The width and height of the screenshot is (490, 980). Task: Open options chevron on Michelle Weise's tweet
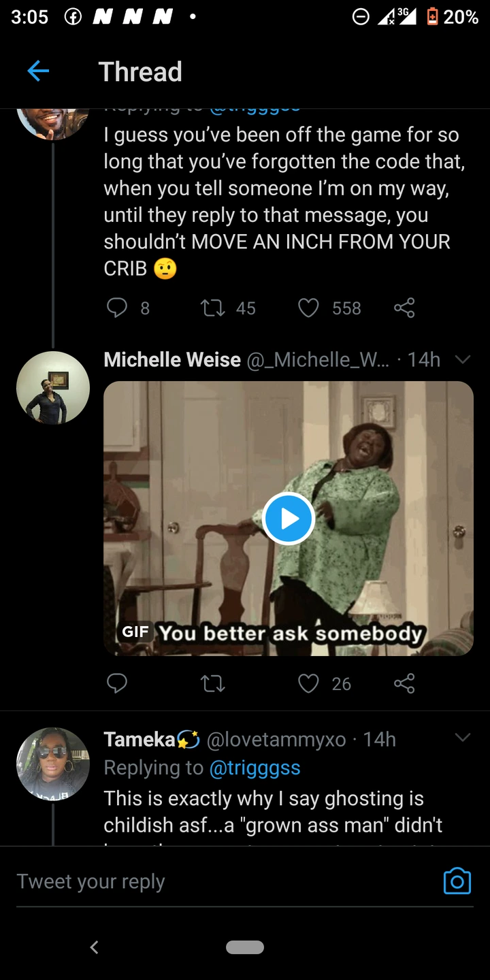point(463,359)
